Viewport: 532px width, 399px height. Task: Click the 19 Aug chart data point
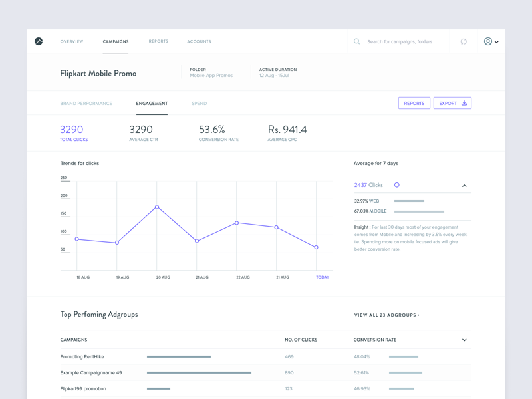click(117, 243)
